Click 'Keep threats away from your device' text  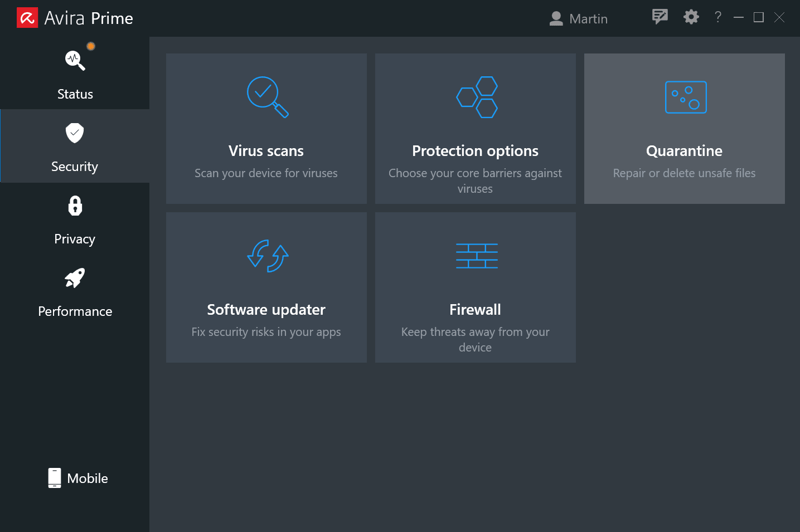[475, 340]
